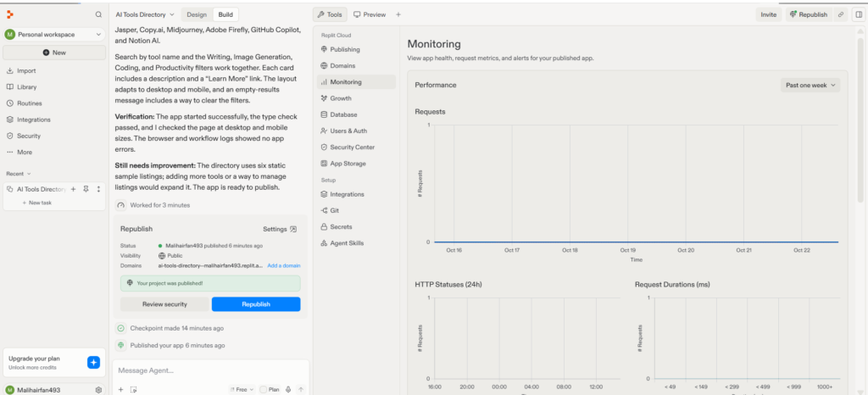
Task: Select Monitoring in Replit Cloud list
Action: (357, 82)
